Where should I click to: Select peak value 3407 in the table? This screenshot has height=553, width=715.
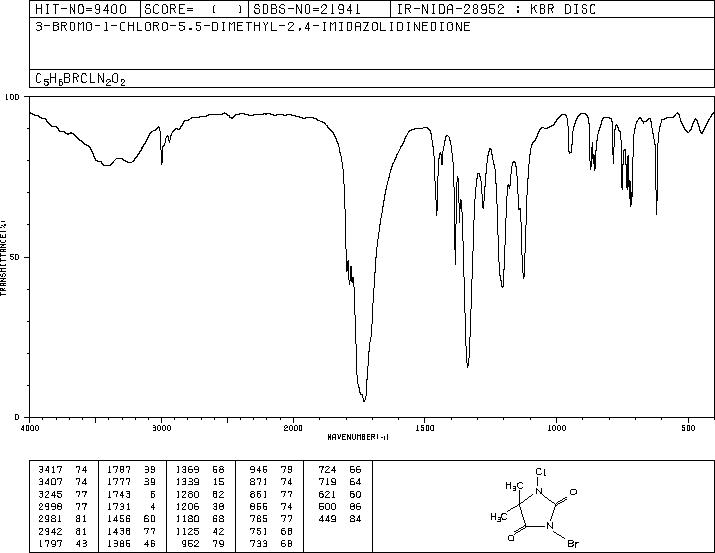[x=51, y=481]
